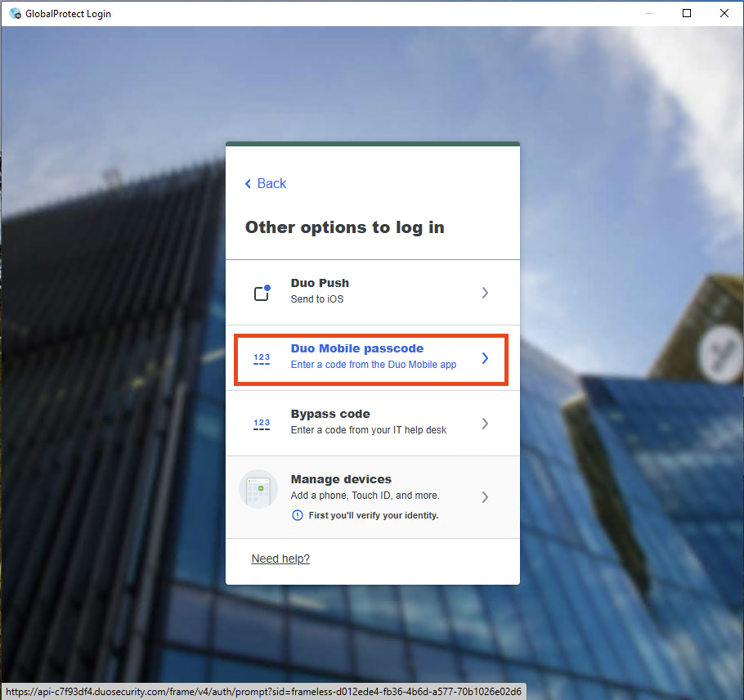This screenshot has height=700, width=744.
Task: Click the left chevron beside Back
Action: tap(249, 184)
